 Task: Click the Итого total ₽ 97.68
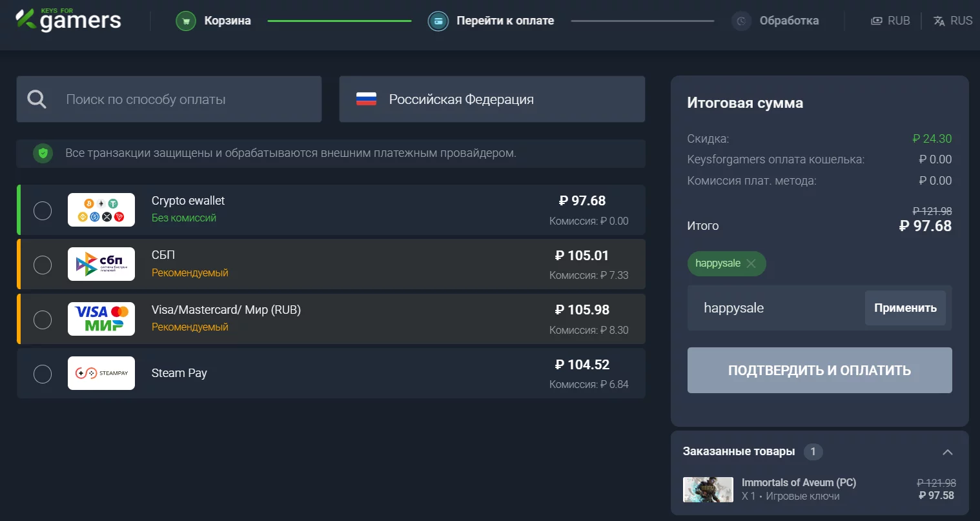926,226
